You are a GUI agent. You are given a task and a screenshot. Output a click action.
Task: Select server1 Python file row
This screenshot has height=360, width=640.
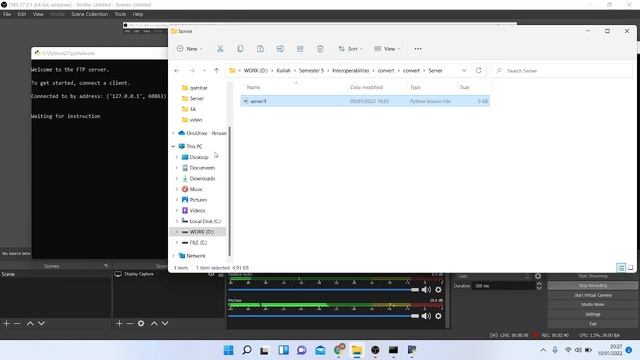click(365, 101)
